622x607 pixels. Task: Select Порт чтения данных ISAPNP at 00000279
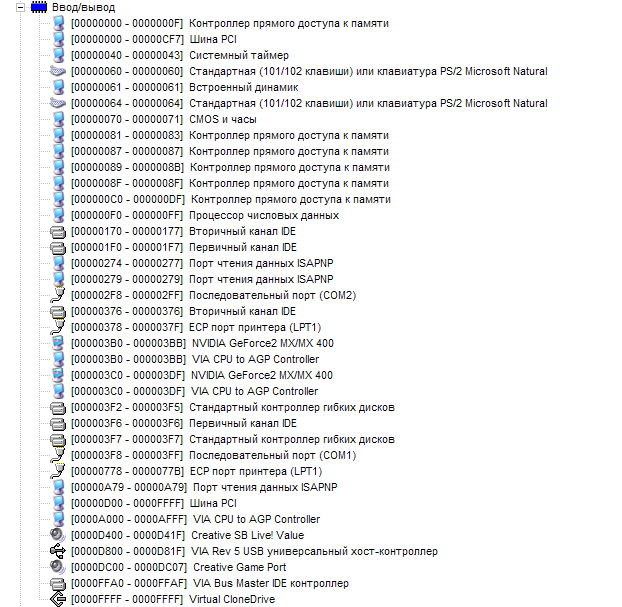click(x=202, y=279)
